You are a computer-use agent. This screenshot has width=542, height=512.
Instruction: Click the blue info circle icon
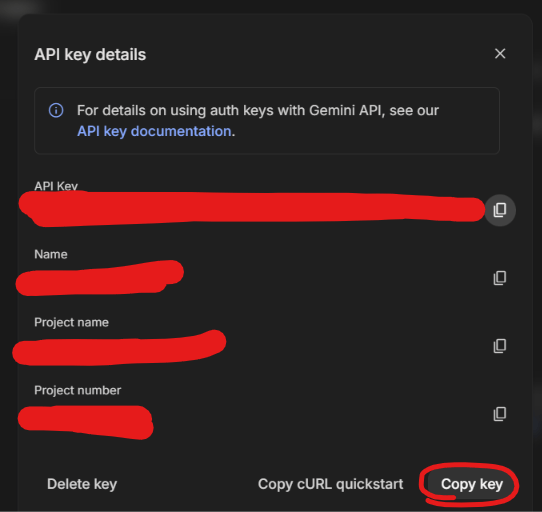pyautogui.click(x=56, y=111)
